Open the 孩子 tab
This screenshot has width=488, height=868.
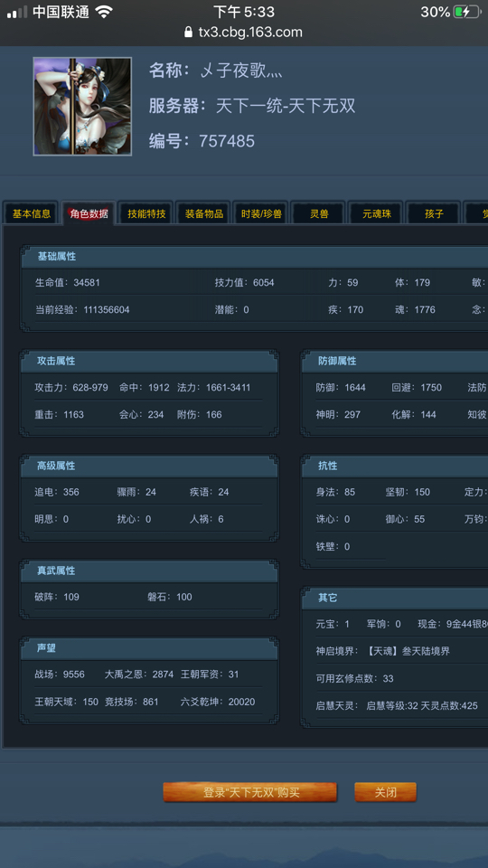pos(435,213)
